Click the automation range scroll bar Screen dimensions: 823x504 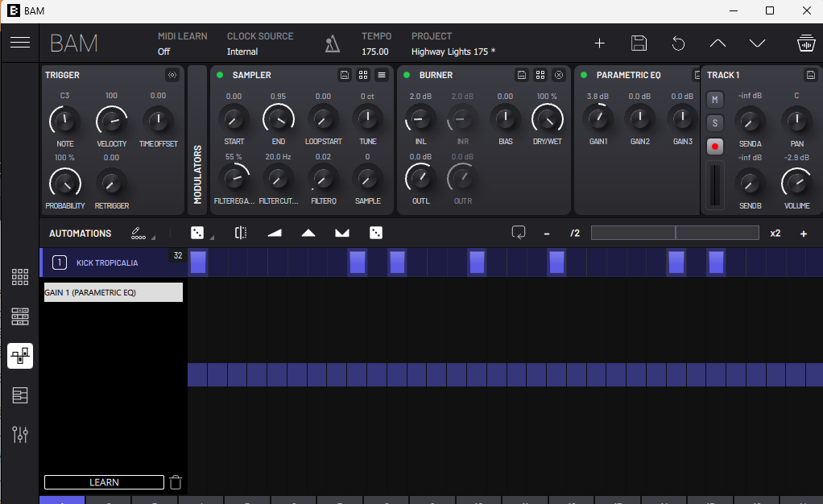[x=675, y=233]
